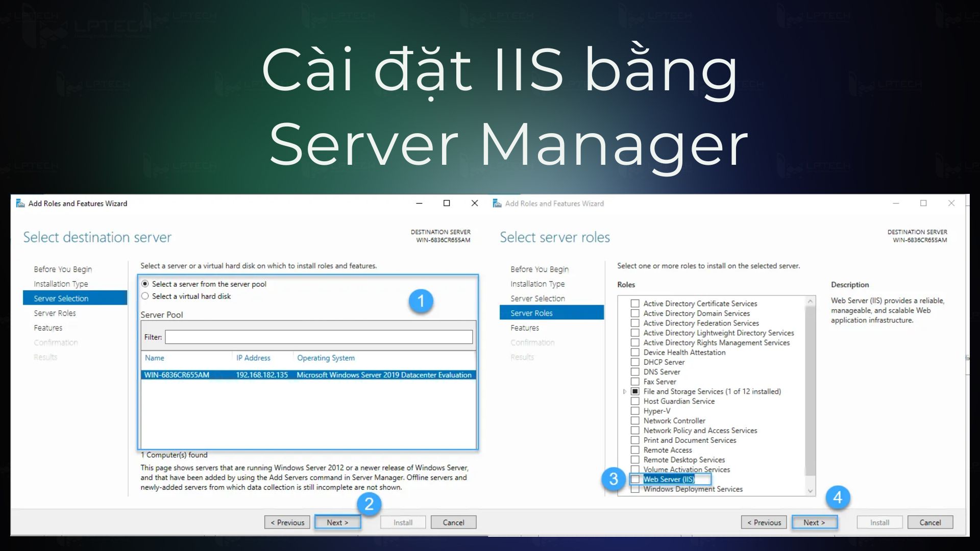This screenshot has height=551, width=980.
Task: Open Server Roles step in left wizard
Action: (55, 313)
